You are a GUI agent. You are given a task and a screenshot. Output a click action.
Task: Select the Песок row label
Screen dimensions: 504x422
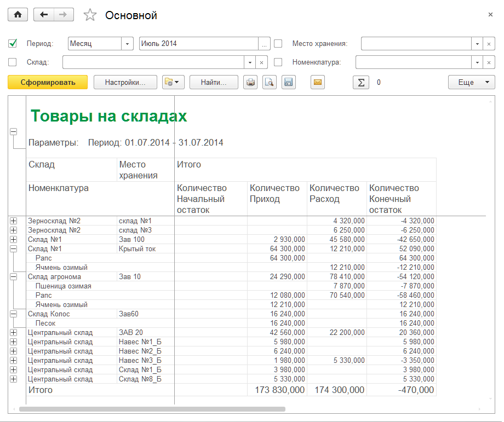45,323
